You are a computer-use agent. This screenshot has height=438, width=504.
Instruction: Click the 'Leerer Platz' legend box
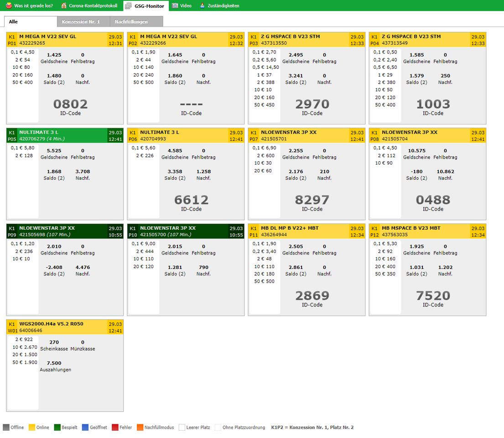click(x=182, y=427)
